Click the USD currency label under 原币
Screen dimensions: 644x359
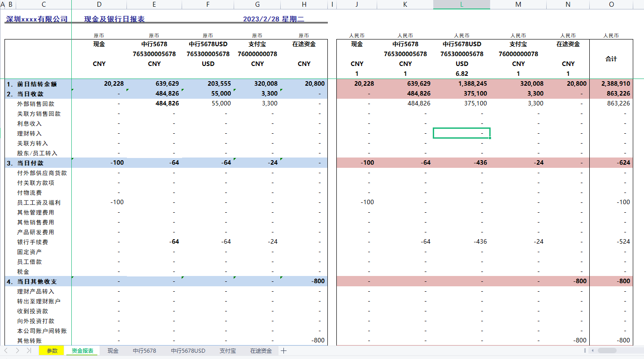pyautogui.click(x=208, y=64)
